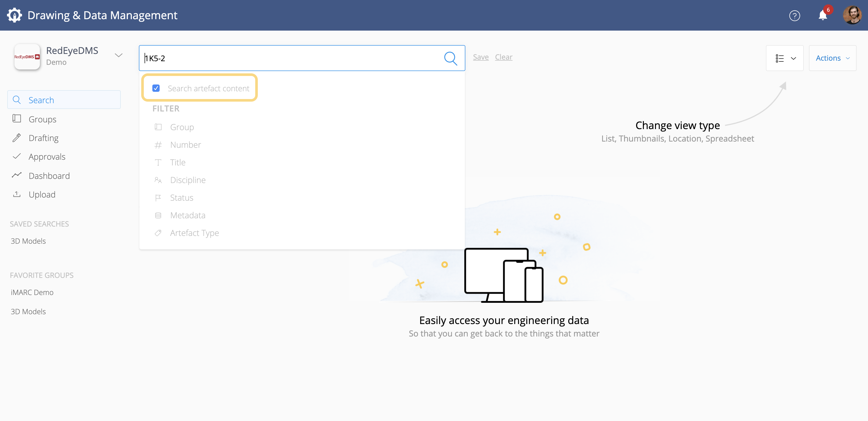This screenshot has height=421, width=868.
Task: Click the RedEyeDMS workspace name
Action: (x=72, y=51)
